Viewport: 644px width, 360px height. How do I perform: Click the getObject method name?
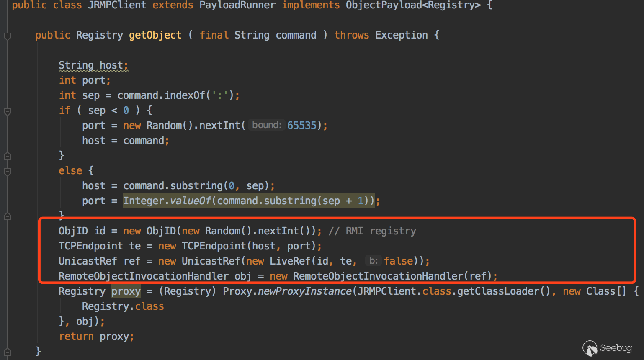click(155, 35)
